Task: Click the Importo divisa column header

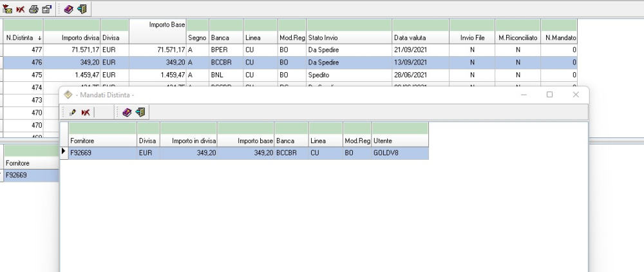Action: 71,38
